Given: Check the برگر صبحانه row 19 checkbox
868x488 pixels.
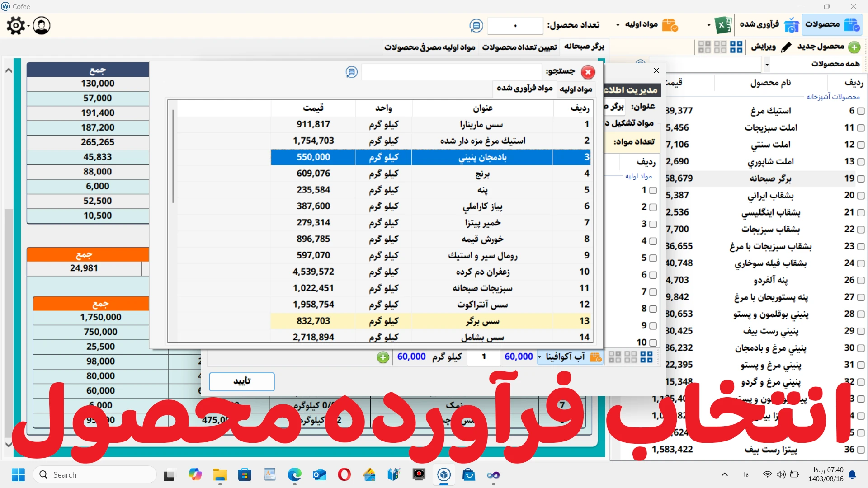Looking at the screenshot, I should click(861, 178).
